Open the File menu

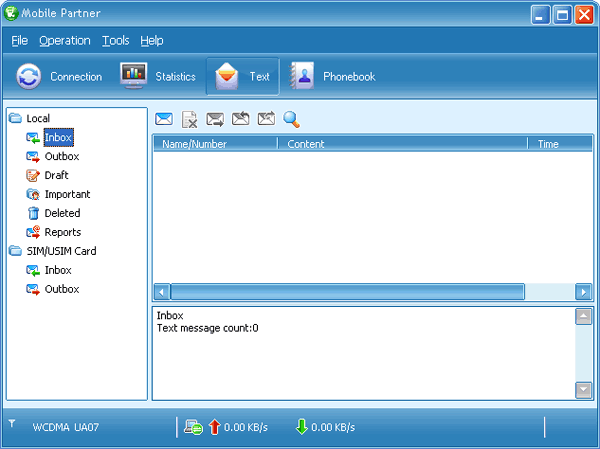click(20, 41)
